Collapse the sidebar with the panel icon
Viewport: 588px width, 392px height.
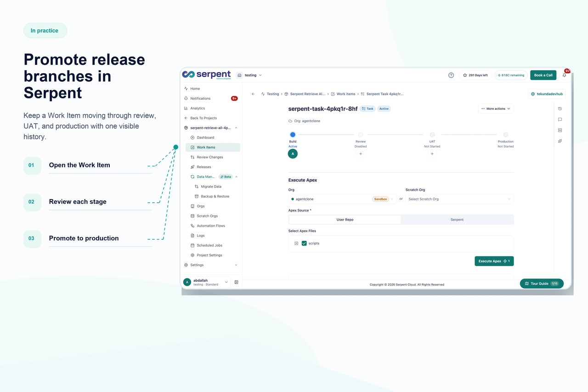(x=237, y=282)
